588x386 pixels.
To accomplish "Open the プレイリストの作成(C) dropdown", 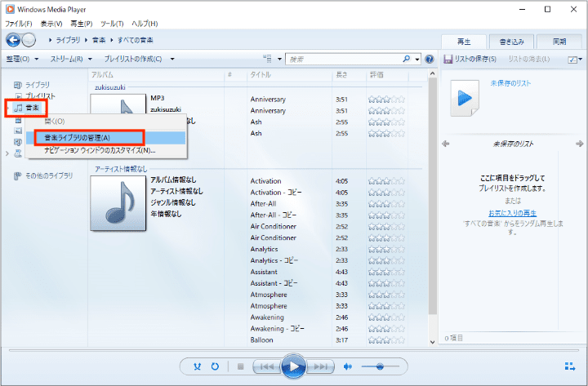I will [x=139, y=59].
